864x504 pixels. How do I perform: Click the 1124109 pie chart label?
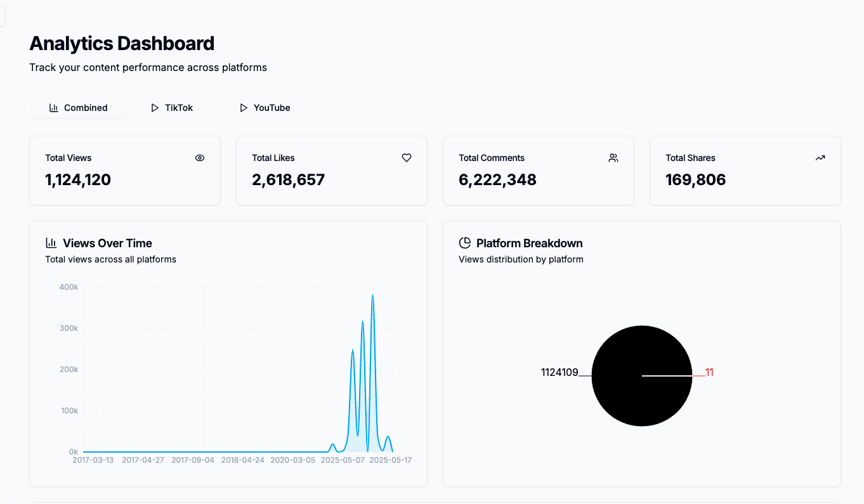coord(560,372)
